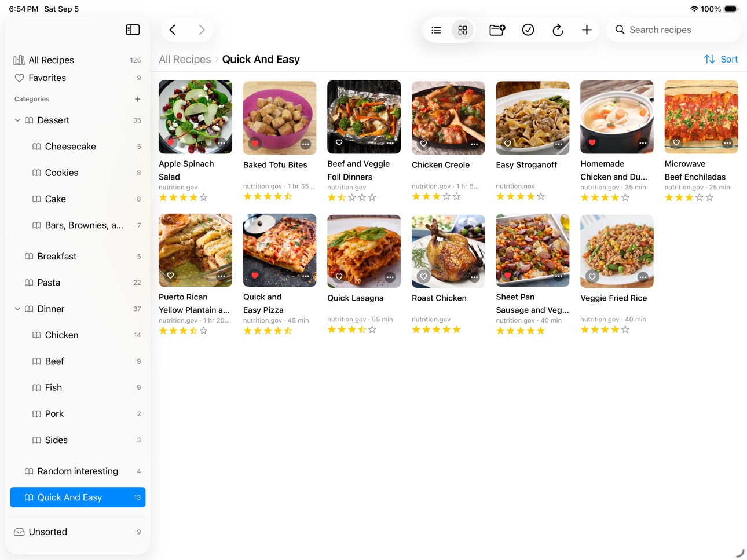747x560 pixels.
Task: Tap the checkmark select icon
Action: point(528,30)
